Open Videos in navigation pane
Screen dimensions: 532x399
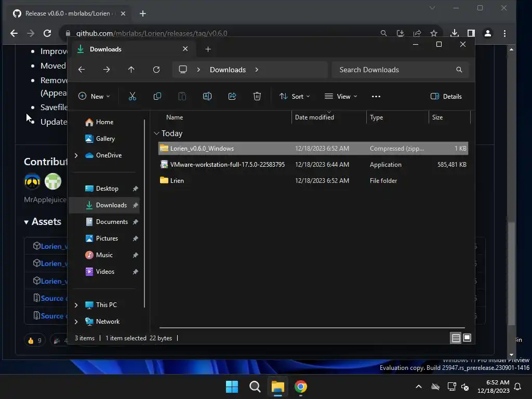[104, 271]
